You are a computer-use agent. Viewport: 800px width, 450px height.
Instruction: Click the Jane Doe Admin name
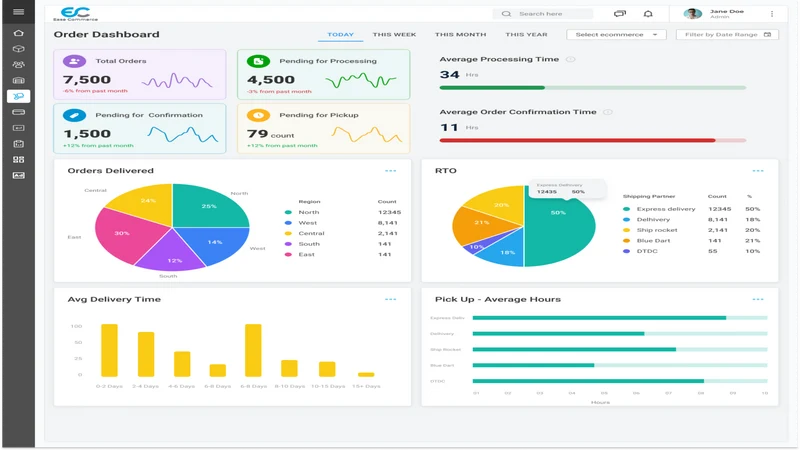[x=727, y=14]
